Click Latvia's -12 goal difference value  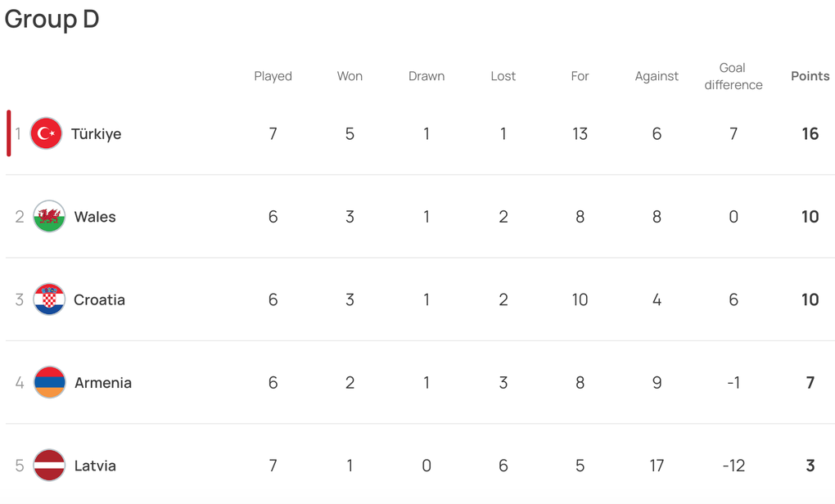pos(733,466)
